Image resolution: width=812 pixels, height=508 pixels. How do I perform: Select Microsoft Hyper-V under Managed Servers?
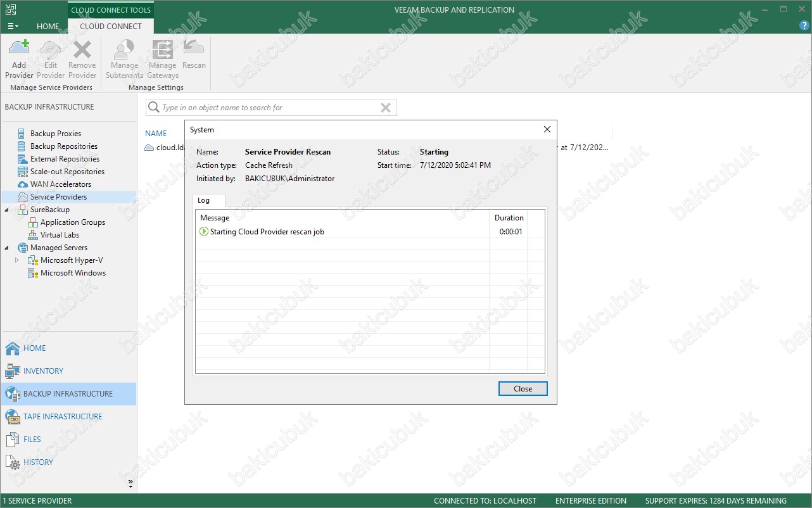[x=72, y=260]
